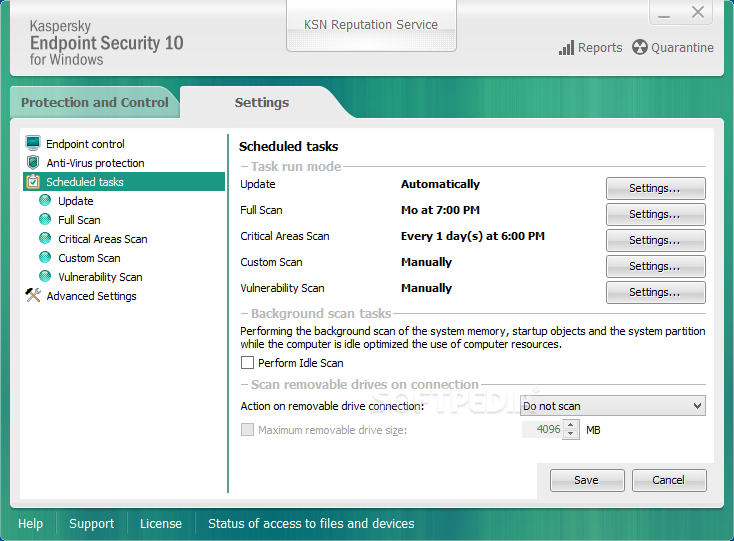Image resolution: width=734 pixels, height=541 pixels.
Task: Open Vulnerability Scan in the sidebar
Action: pyautogui.click(x=100, y=277)
